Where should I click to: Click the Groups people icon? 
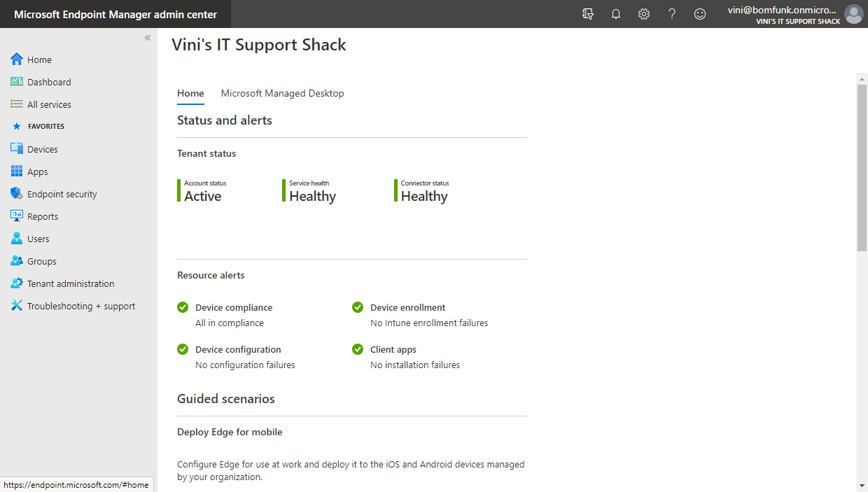(x=17, y=261)
